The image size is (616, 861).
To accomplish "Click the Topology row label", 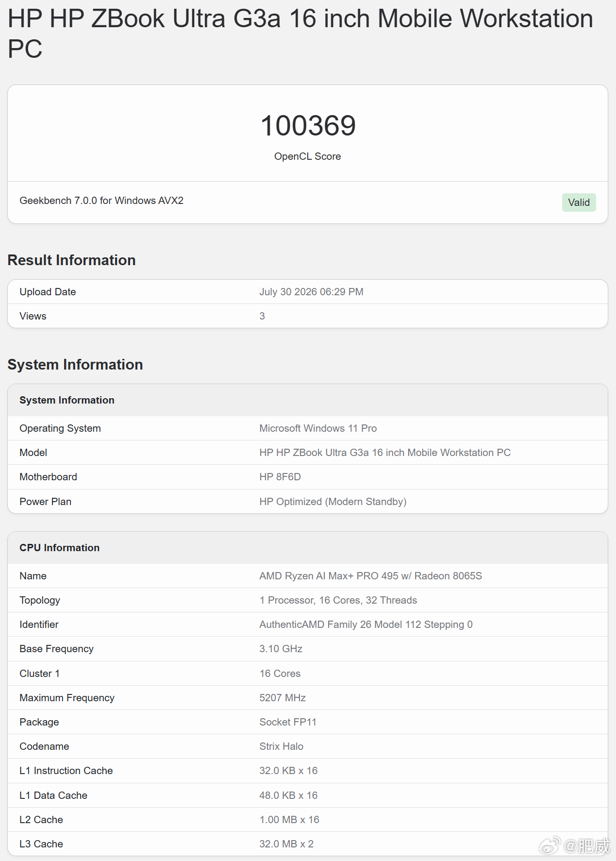I will tap(40, 600).
